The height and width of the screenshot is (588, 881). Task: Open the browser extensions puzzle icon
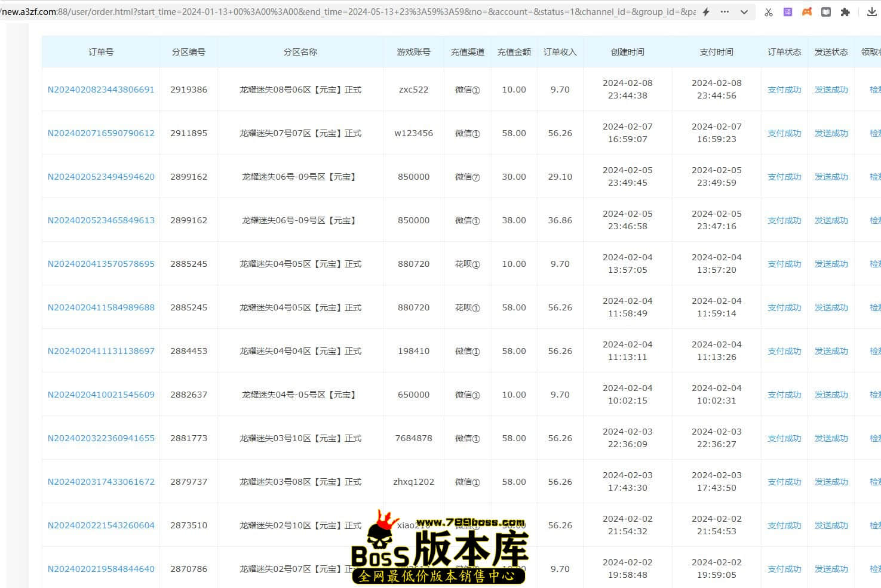coord(845,11)
